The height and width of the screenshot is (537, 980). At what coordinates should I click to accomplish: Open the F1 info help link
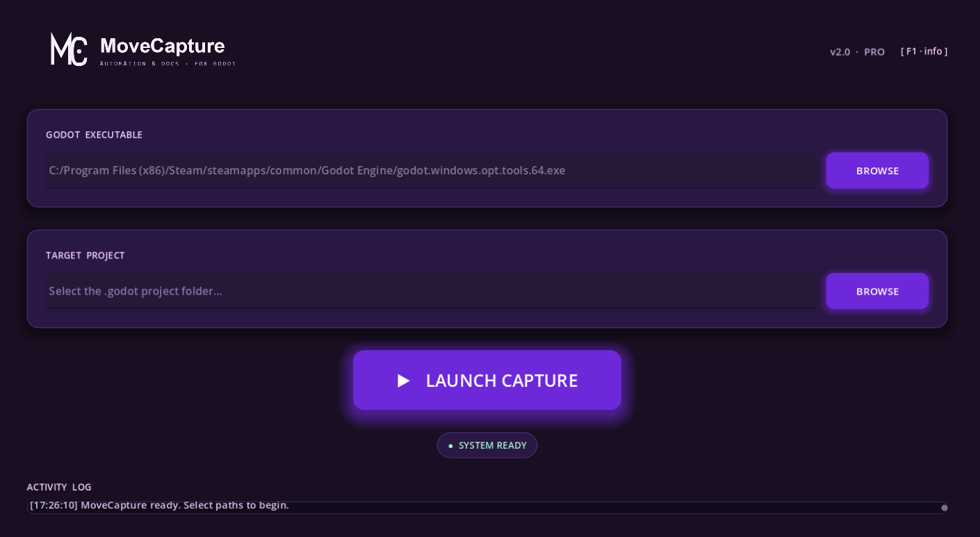coord(924,51)
